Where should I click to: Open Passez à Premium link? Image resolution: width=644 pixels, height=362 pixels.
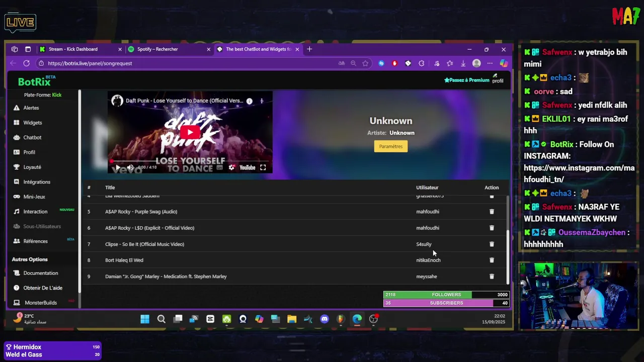click(466, 80)
